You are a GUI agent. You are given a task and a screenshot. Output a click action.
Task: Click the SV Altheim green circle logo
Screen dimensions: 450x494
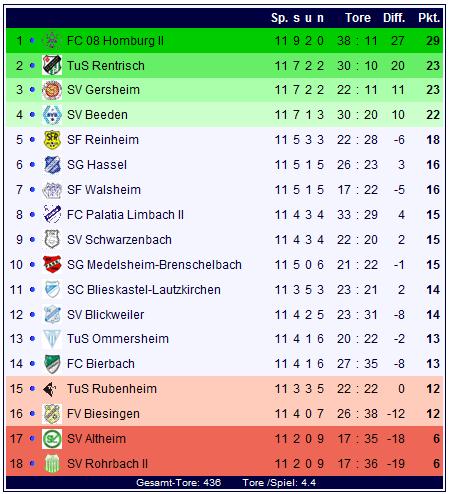click(x=52, y=439)
